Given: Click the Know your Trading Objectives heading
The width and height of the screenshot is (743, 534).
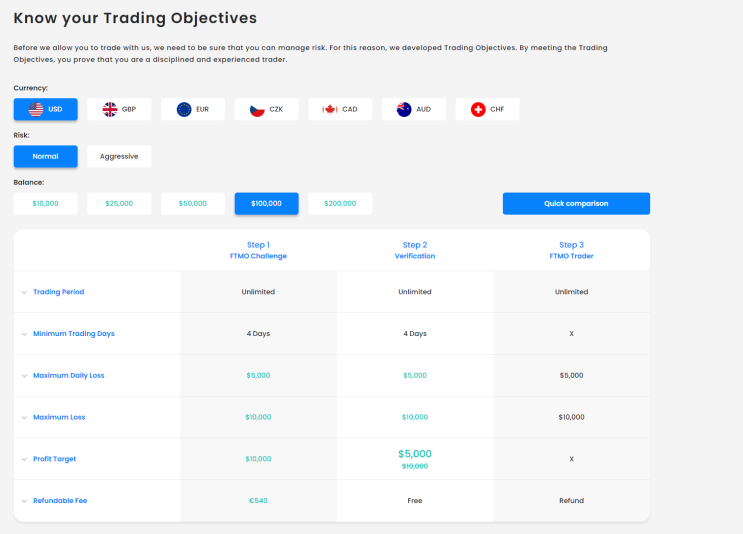Looking at the screenshot, I should pyautogui.click(x=135, y=18).
